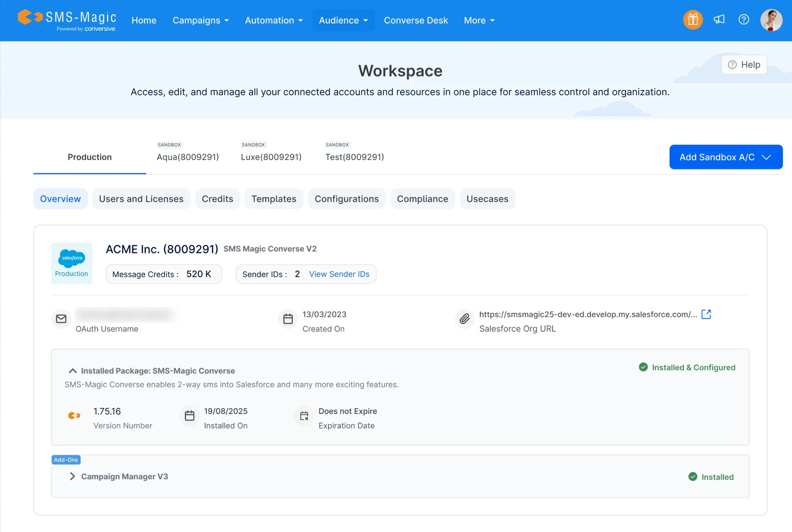The height and width of the screenshot is (532, 792).
Task: Click the Salesforce Production logo tile
Action: 72,263
